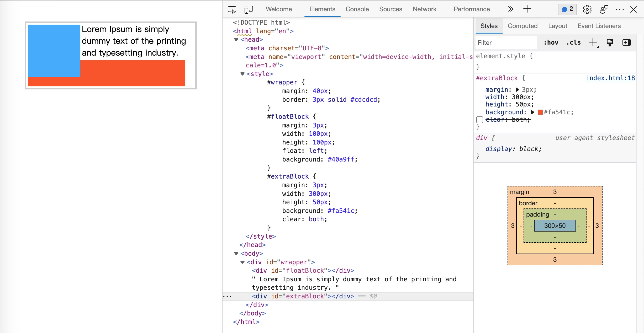The width and height of the screenshot is (644, 333).
Task: Collapse the head element node
Action: (x=236, y=40)
